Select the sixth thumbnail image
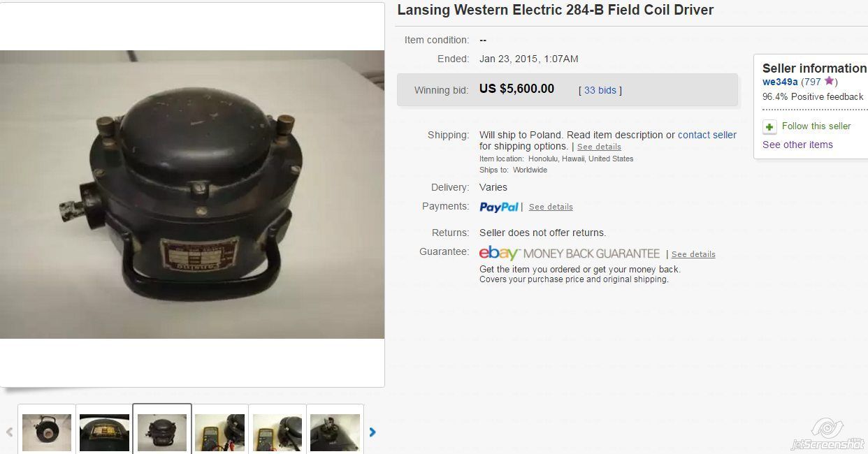868x454 pixels. [x=335, y=432]
